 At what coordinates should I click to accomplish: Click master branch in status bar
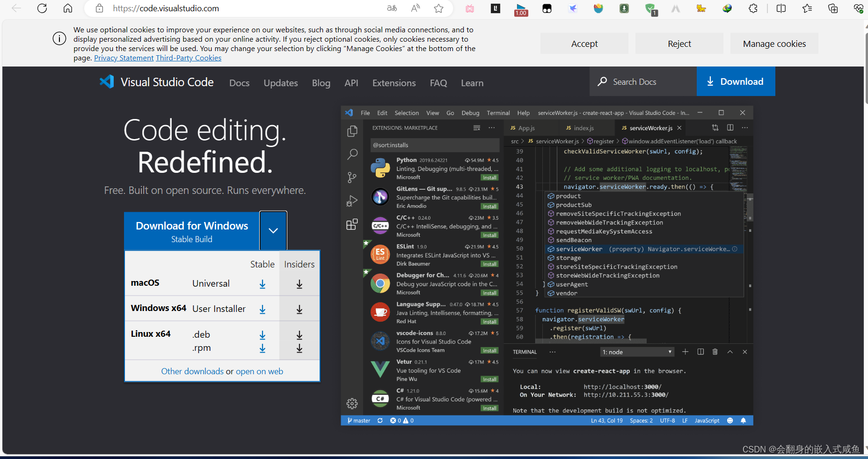359,421
